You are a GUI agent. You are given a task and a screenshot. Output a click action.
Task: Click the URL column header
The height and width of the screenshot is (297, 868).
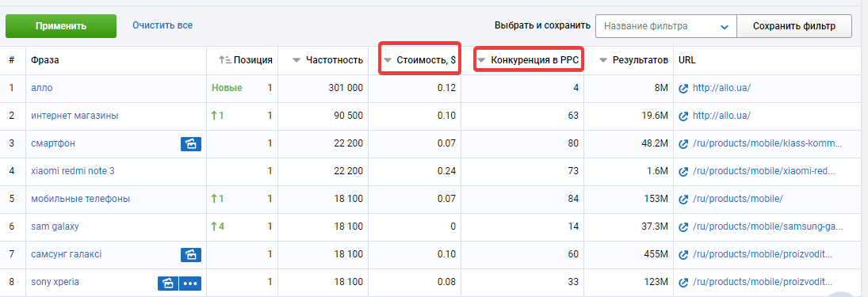(x=687, y=60)
